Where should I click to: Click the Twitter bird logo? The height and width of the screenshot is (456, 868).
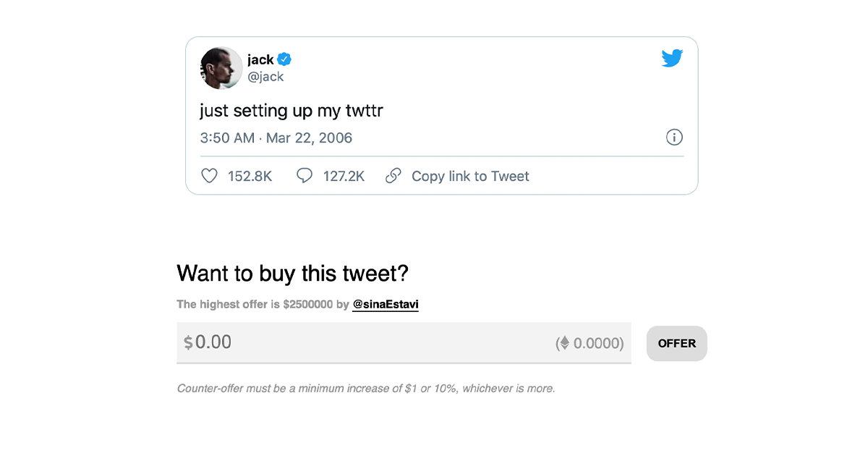[672, 59]
